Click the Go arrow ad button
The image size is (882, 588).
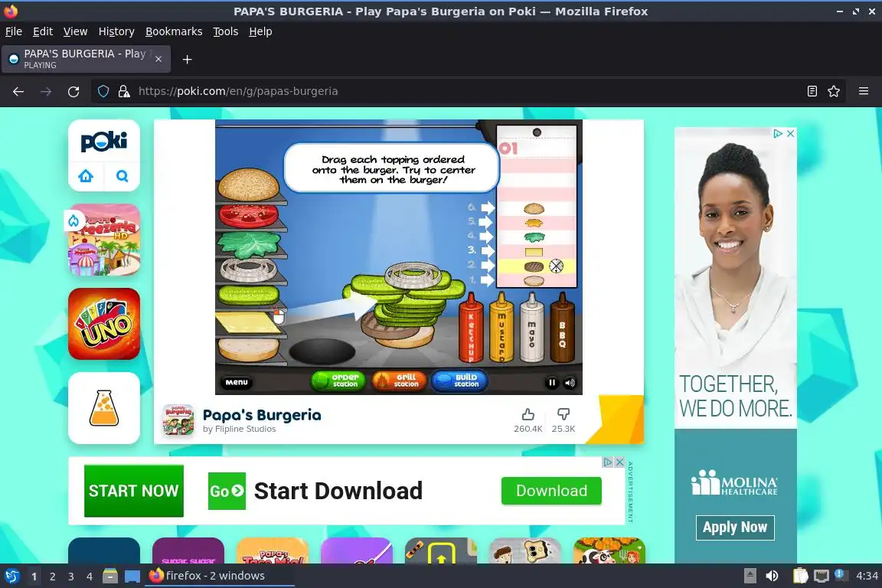pyautogui.click(x=227, y=492)
